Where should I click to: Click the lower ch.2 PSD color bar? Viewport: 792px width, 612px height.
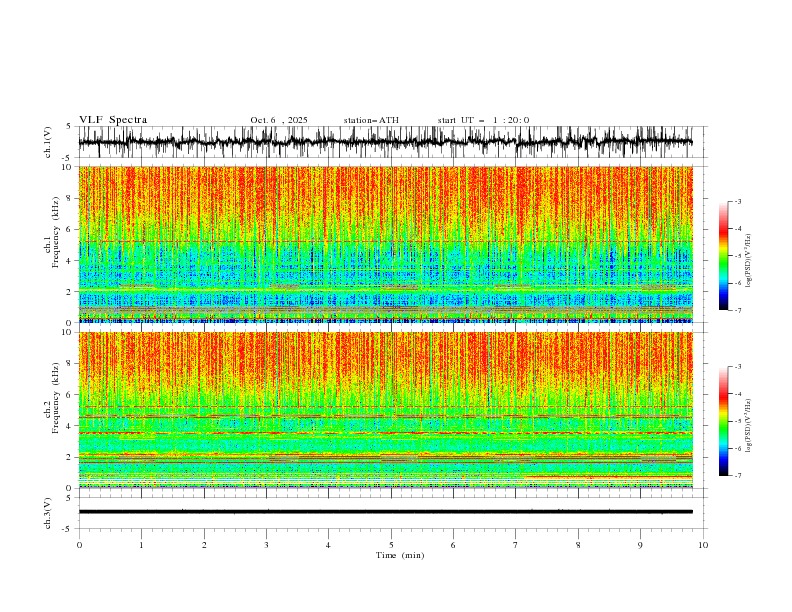(723, 421)
